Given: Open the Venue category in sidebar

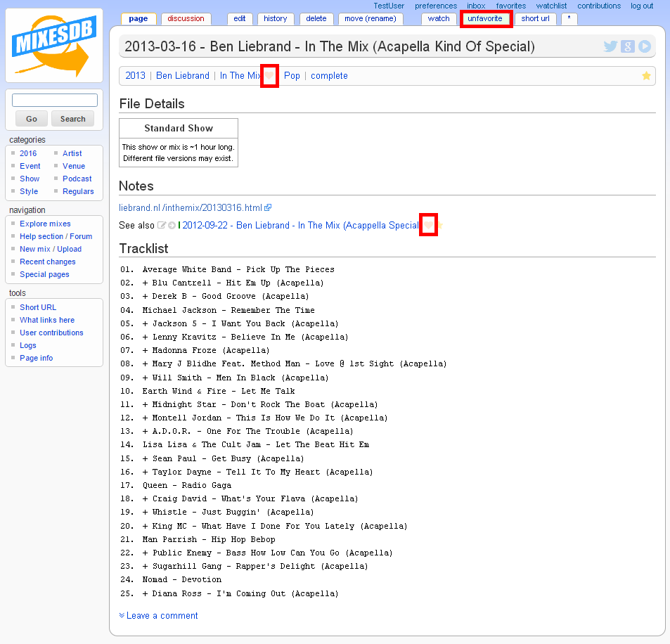Looking at the screenshot, I should pyautogui.click(x=74, y=166).
